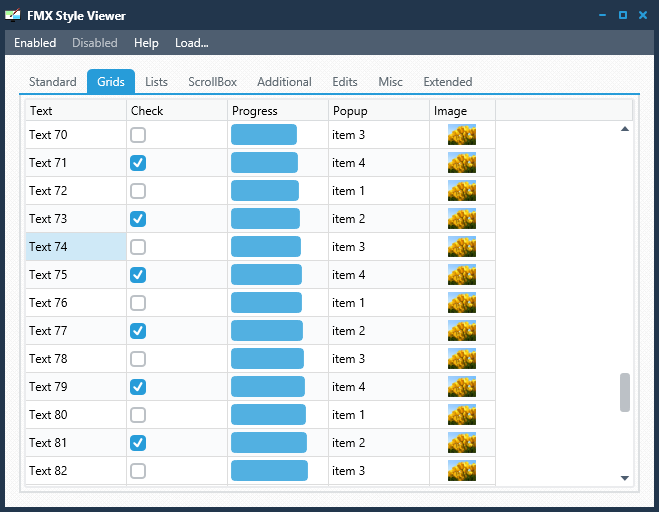
Task: Switch to the Additional tab
Action: pos(284,82)
